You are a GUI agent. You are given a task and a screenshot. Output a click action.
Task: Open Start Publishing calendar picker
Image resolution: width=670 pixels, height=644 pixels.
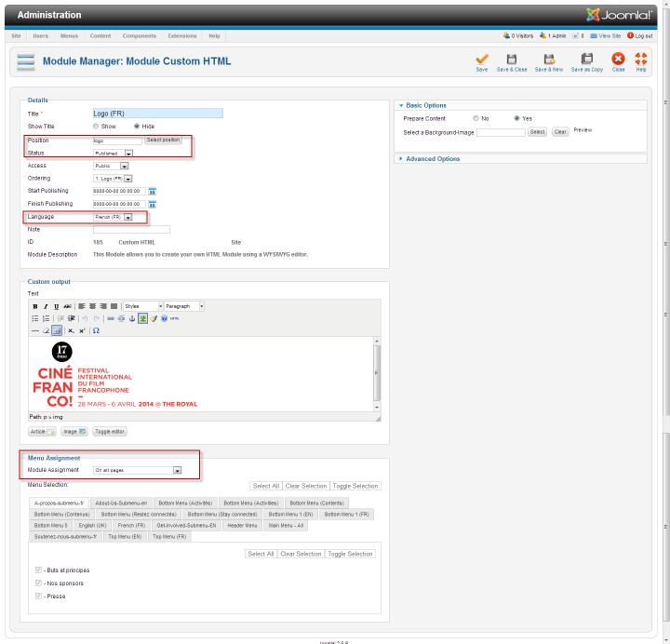pos(152,192)
